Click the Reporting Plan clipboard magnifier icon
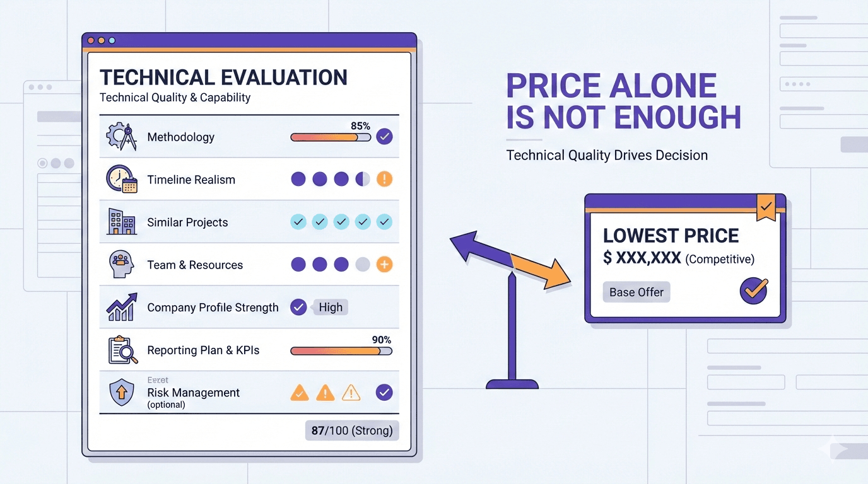The image size is (868, 484). point(122,350)
